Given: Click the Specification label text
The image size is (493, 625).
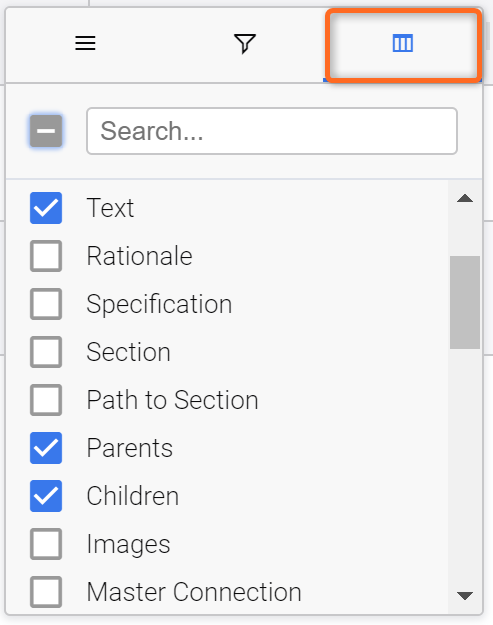Looking at the screenshot, I should click(x=159, y=305).
